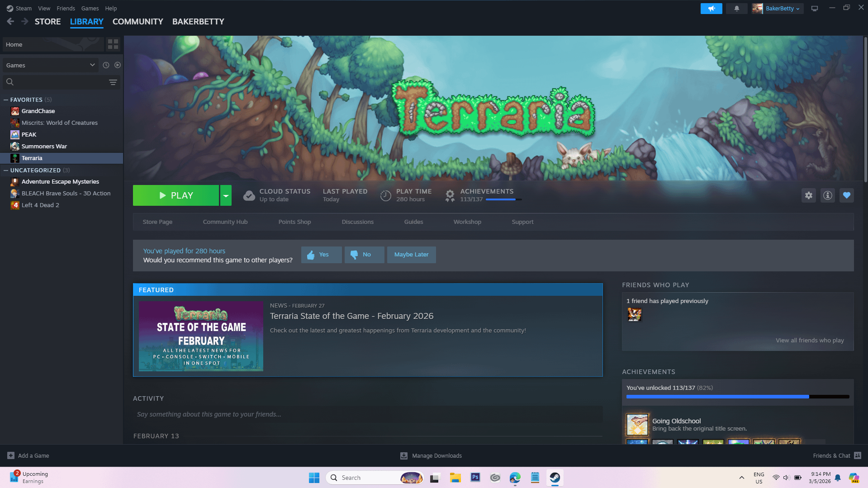Click the activity status input field

(x=367, y=414)
